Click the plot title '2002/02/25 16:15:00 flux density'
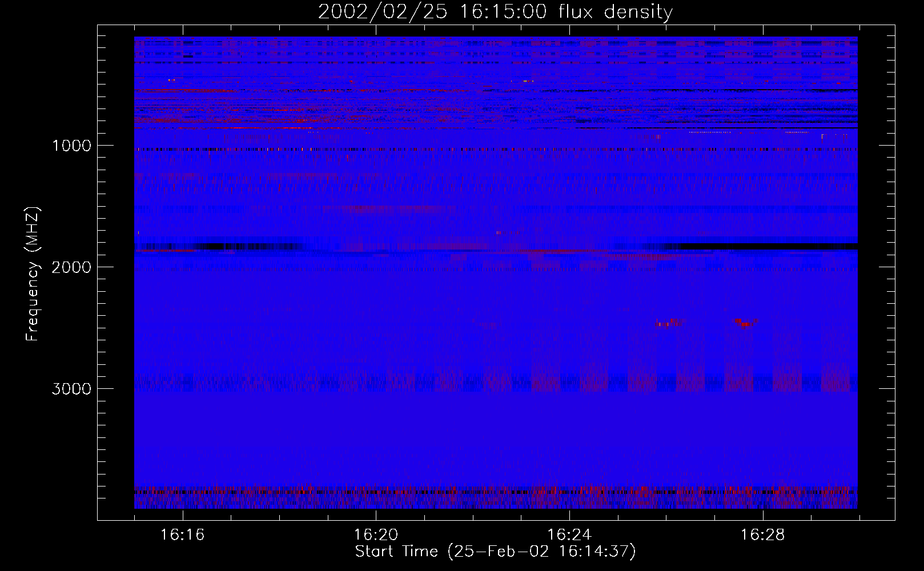924x571 pixels. click(x=495, y=11)
